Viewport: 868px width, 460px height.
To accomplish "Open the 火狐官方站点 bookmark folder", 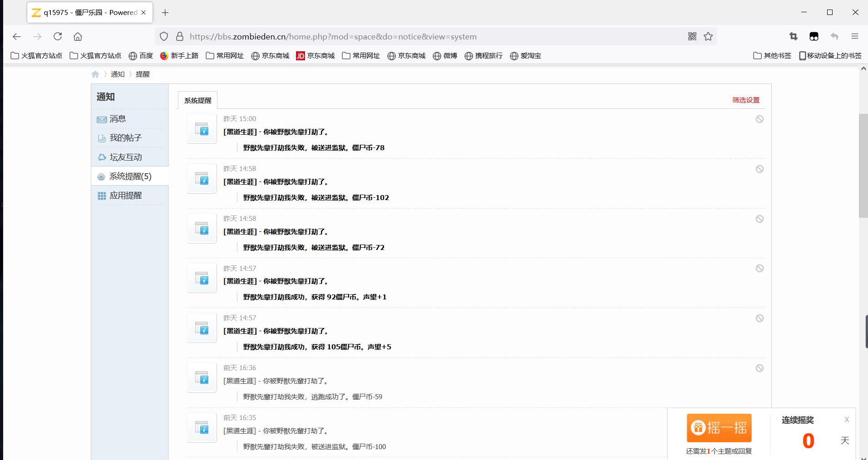I will pyautogui.click(x=36, y=56).
